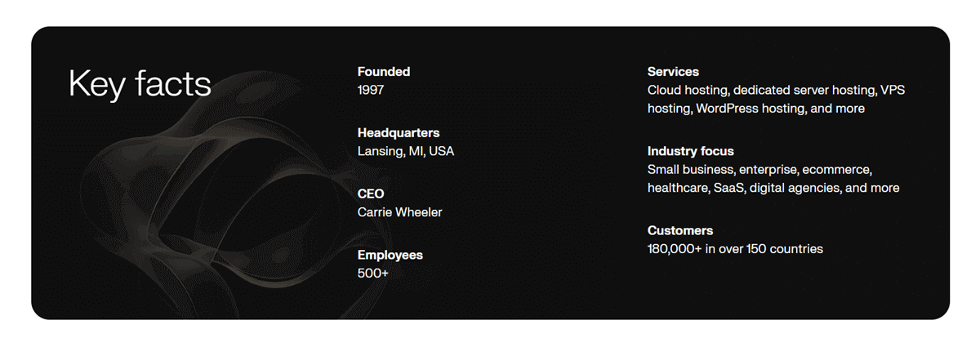980x347 pixels.
Task: Select the 1997 founding year
Action: point(371,90)
